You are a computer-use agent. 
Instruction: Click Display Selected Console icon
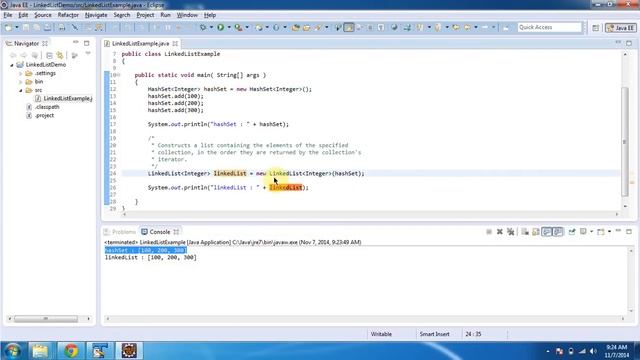pyautogui.click(x=583, y=232)
